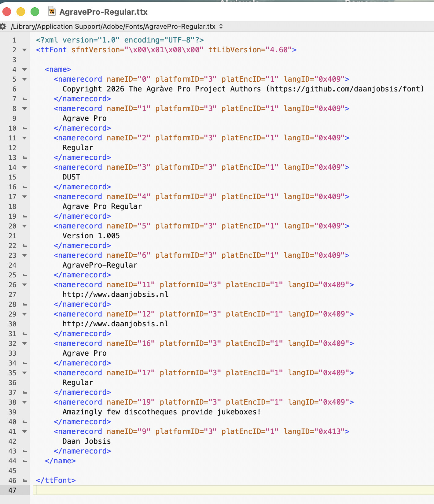Click the AgravePro-Regular.ttx document icon in title bar
This screenshot has width=434, height=504.
point(52,12)
